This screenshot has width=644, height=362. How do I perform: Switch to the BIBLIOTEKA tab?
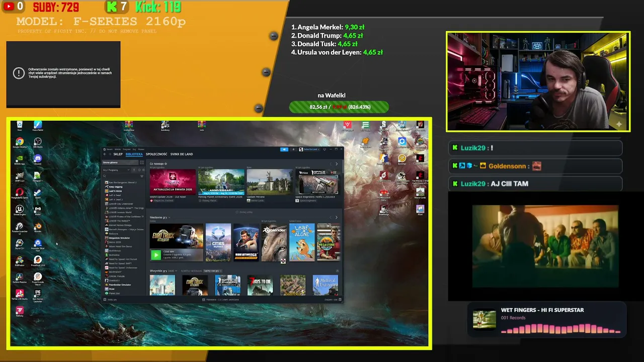tap(134, 154)
